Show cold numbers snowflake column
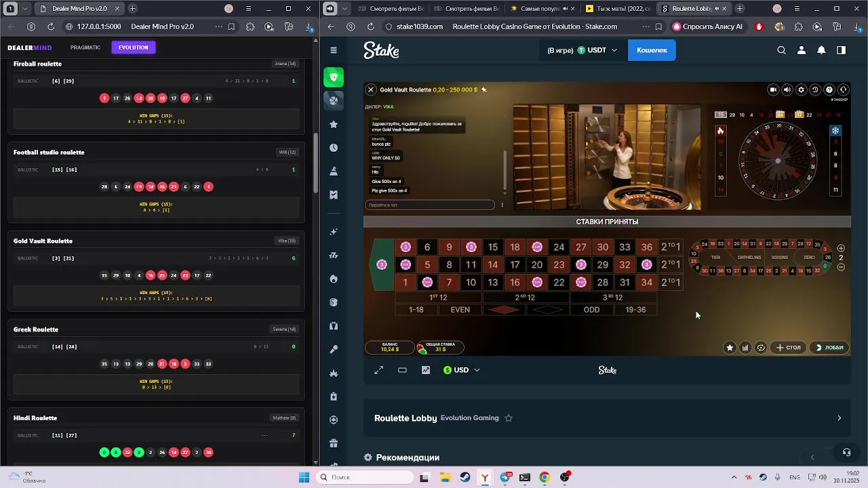Viewport: 868px width, 488px height. (x=835, y=131)
